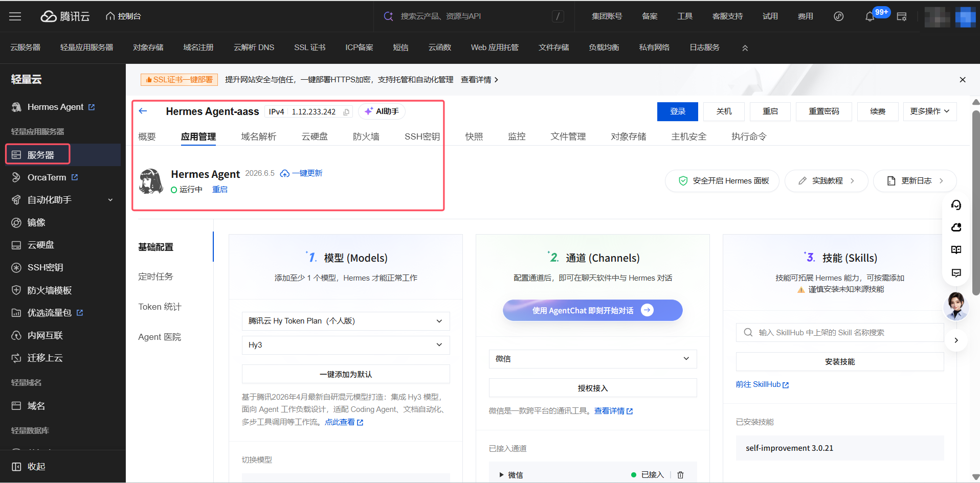Screen dimensions: 980x483
Task: Open the AI助手 assistant button
Action: pyautogui.click(x=382, y=111)
